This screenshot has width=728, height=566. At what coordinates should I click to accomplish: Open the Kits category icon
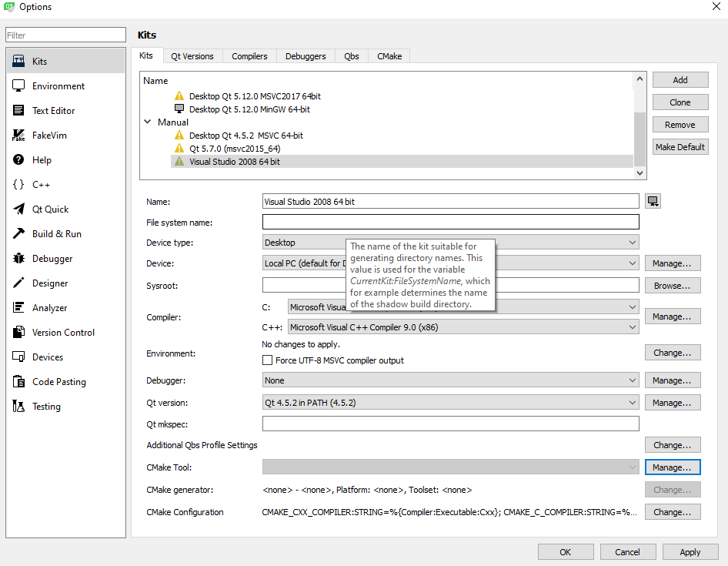point(18,61)
